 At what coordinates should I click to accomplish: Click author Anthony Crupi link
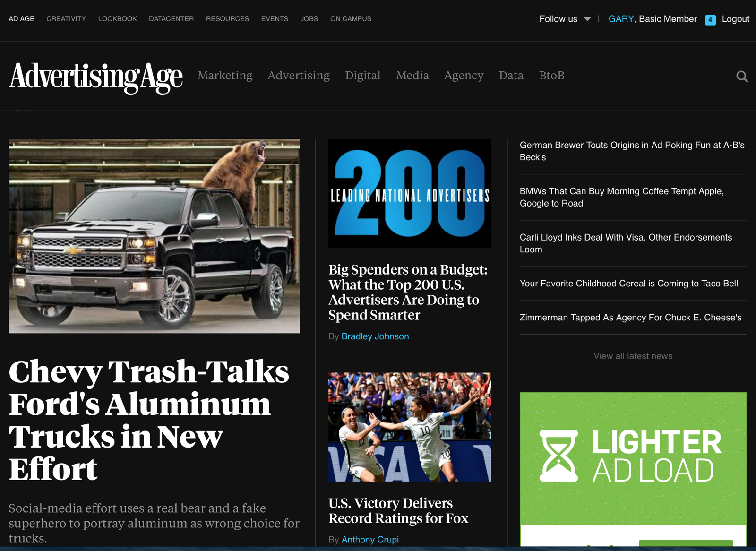(370, 540)
